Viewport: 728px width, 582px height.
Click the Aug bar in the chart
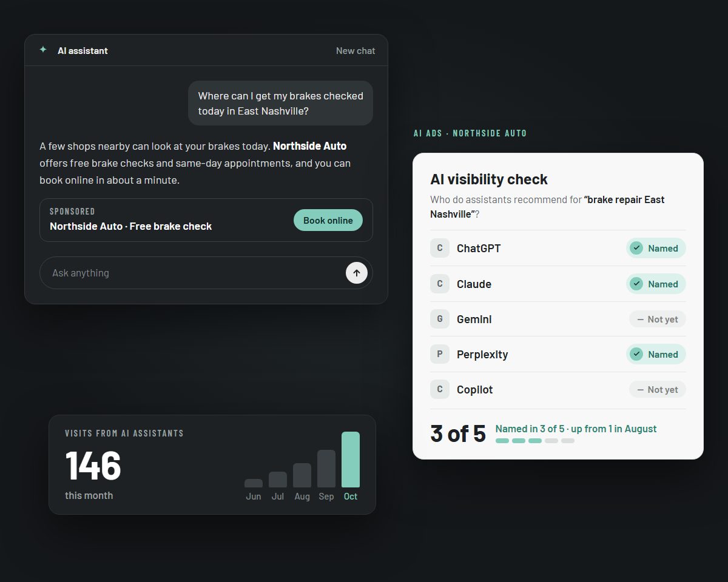click(x=302, y=475)
